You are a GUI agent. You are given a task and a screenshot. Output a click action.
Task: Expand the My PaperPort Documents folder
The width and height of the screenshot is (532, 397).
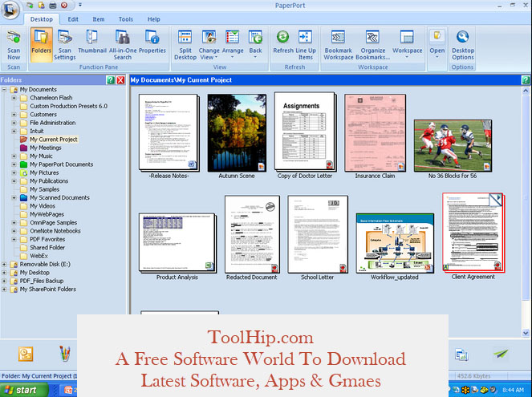click(x=14, y=164)
